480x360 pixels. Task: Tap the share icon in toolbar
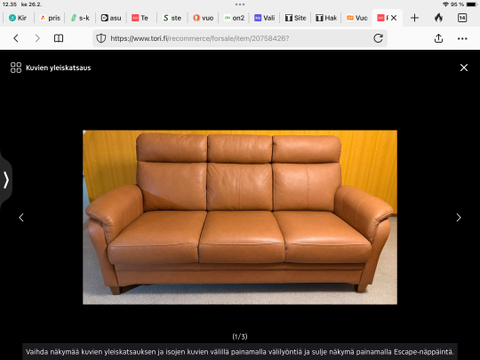(439, 38)
